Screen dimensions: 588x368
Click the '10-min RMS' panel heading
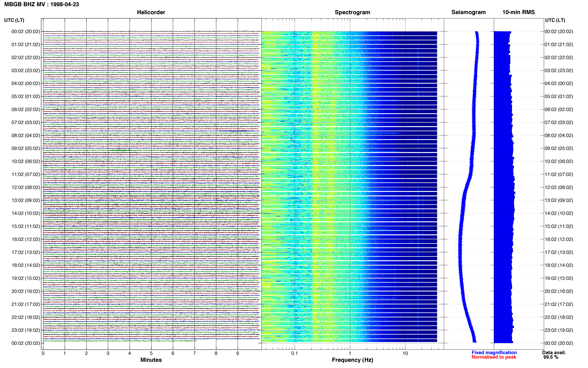(x=518, y=12)
